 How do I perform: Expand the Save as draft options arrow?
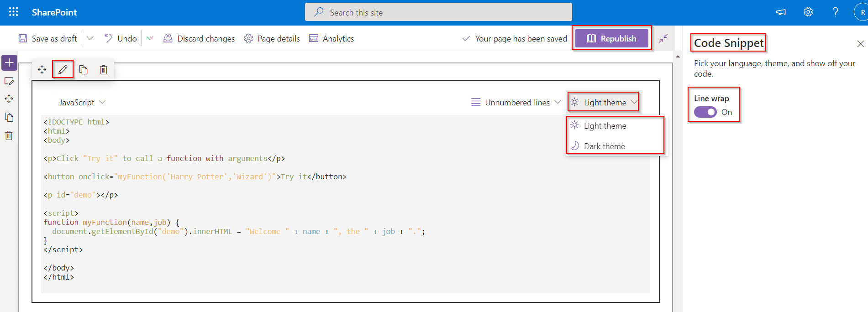(90, 38)
